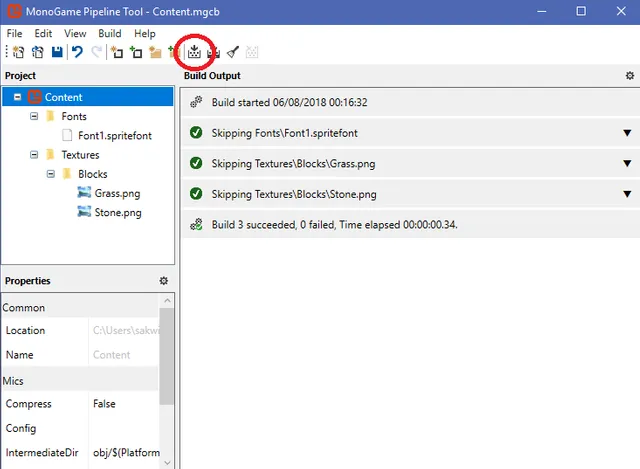Add an existing item via toolbar
The width and height of the screenshot is (640, 469).
coord(136,52)
